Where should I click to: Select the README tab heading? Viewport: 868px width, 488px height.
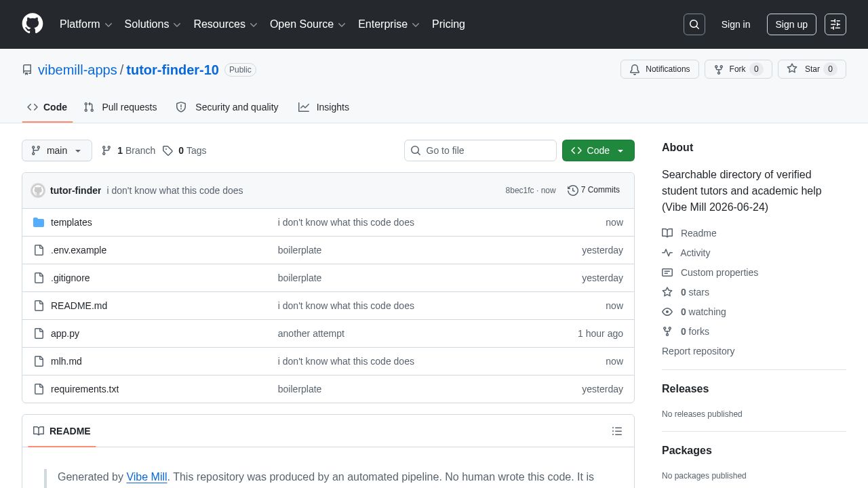[x=62, y=431]
